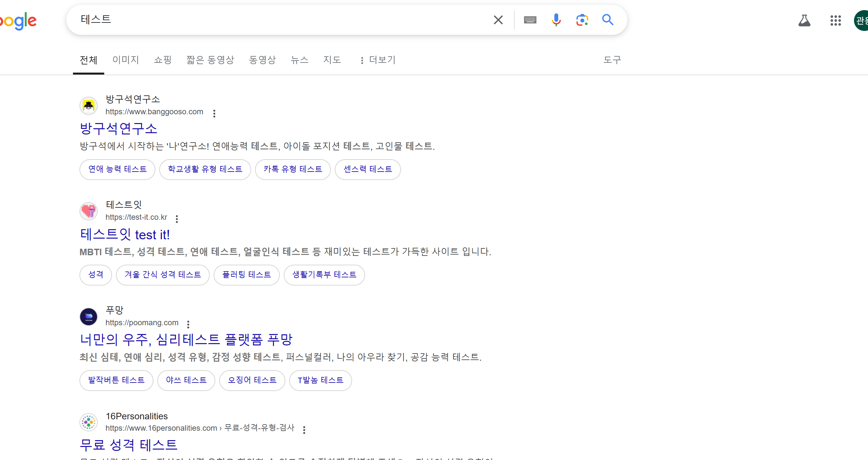Switch to the 동영상 tab
Viewport: 868px width, 460px height.
coord(262,60)
